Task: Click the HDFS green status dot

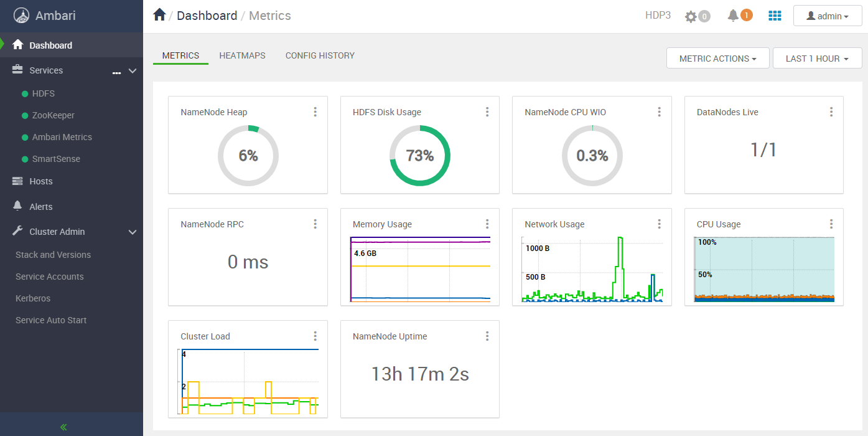Action: [x=25, y=94]
